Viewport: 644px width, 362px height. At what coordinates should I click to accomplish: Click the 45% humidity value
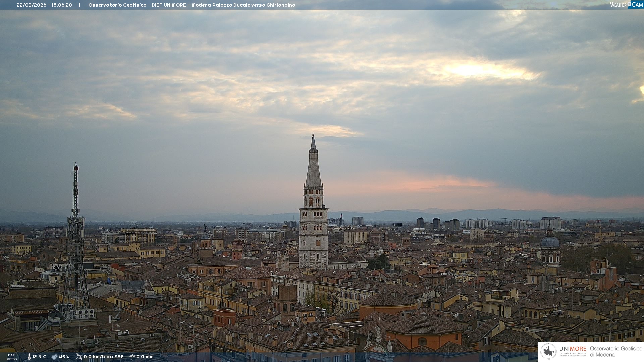pyautogui.click(x=64, y=357)
